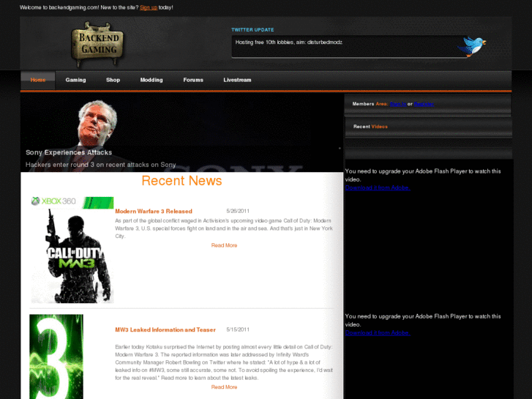Click the Sony Experiences Attacks slider title
Viewport: 532px width, 399px height.
[69, 152]
